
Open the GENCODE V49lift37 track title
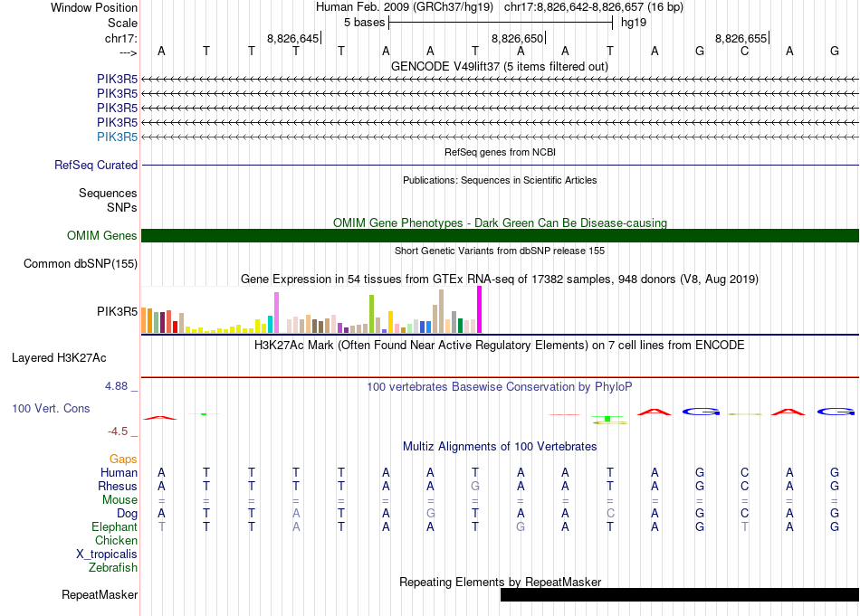(500, 66)
